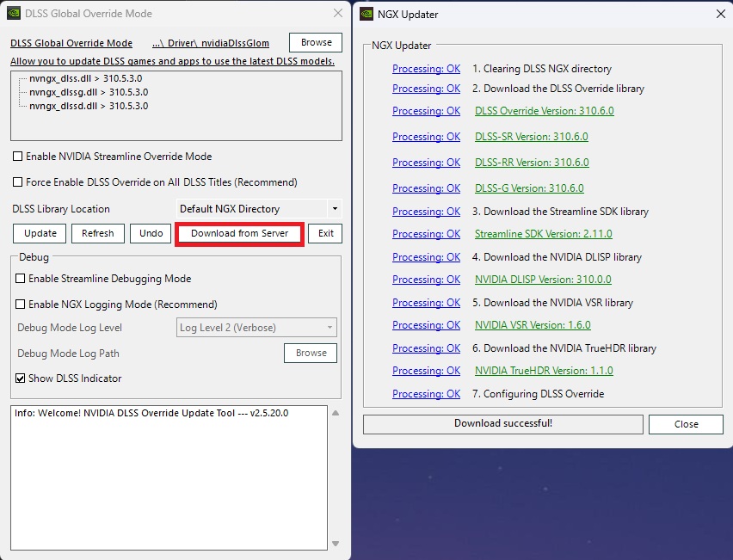Open the DLSS Library Location dropdown
The height and width of the screenshot is (560, 733).
pyautogui.click(x=259, y=209)
